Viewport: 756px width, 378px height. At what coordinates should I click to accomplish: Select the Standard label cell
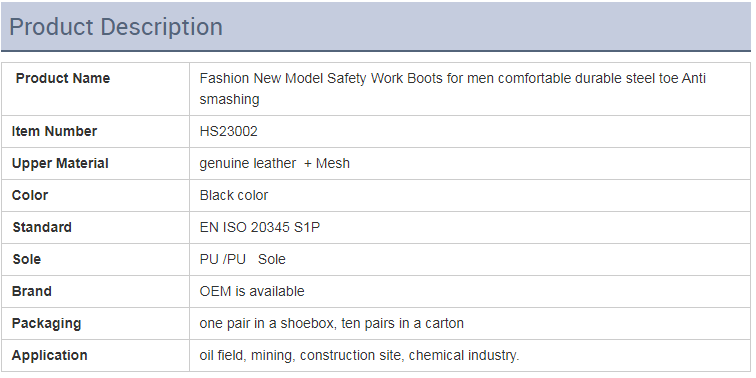point(95,227)
